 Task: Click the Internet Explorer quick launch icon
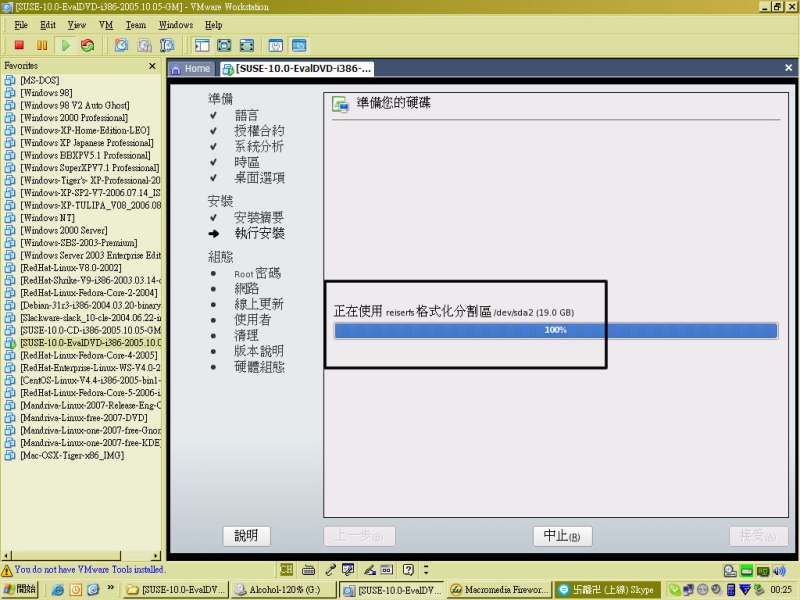tap(58, 589)
